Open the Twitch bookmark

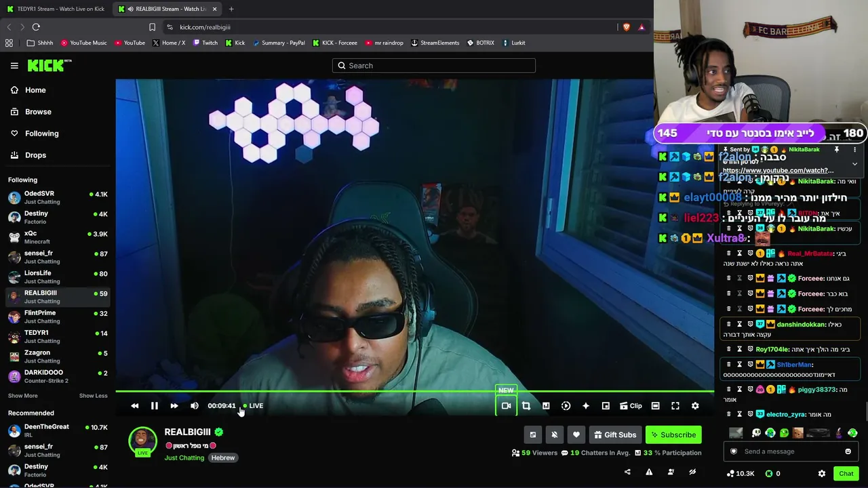point(205,43)
